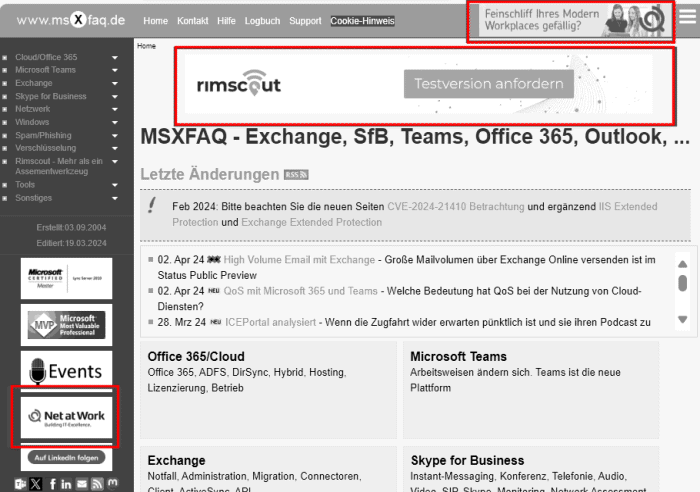The image size is (700, 492).
Task: Select Spam/Phishing sidebar label
Action: (43, 135)
